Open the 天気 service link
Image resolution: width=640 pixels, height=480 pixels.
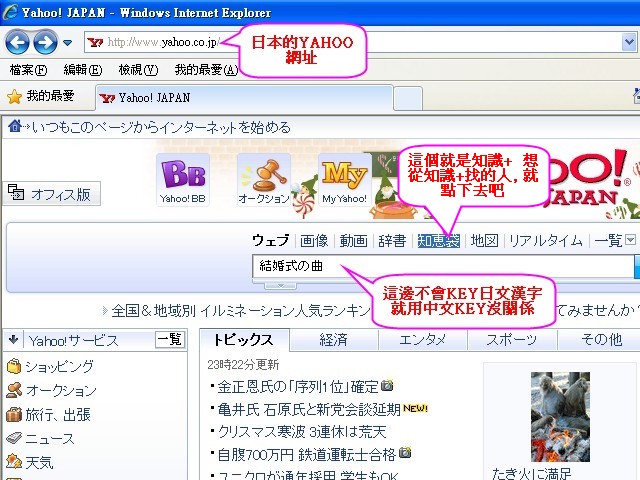click(39, 463)
